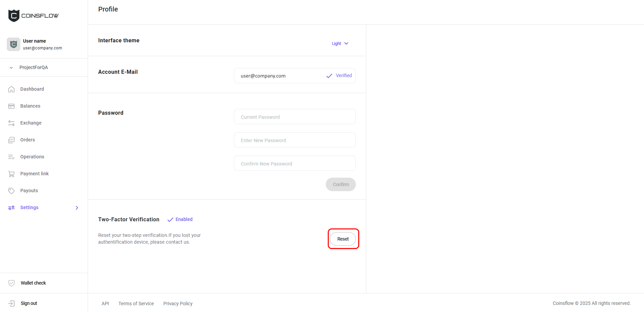Open Balances via its card icon
The height and width of the screenshot is (312, 644).
12,106
